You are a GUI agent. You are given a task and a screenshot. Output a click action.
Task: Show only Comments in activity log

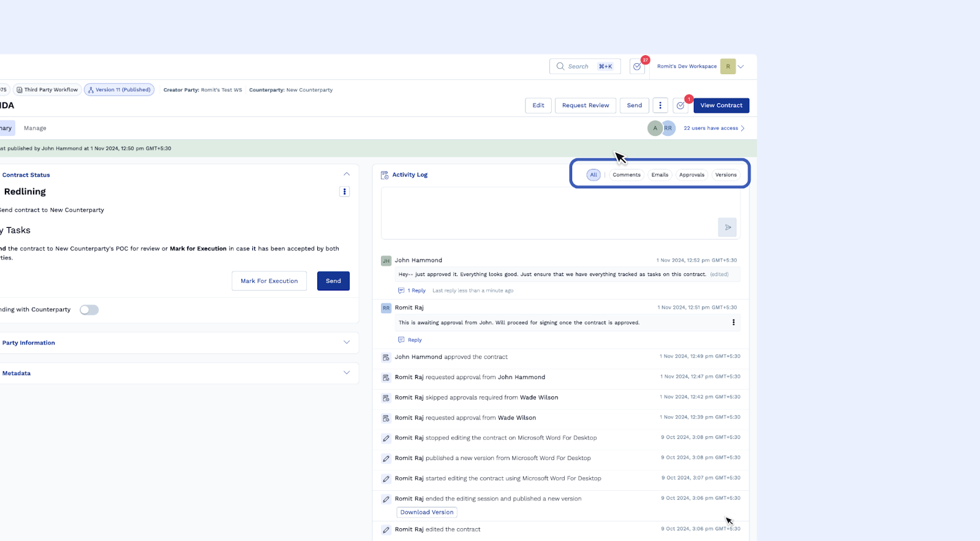click(626, 175)
